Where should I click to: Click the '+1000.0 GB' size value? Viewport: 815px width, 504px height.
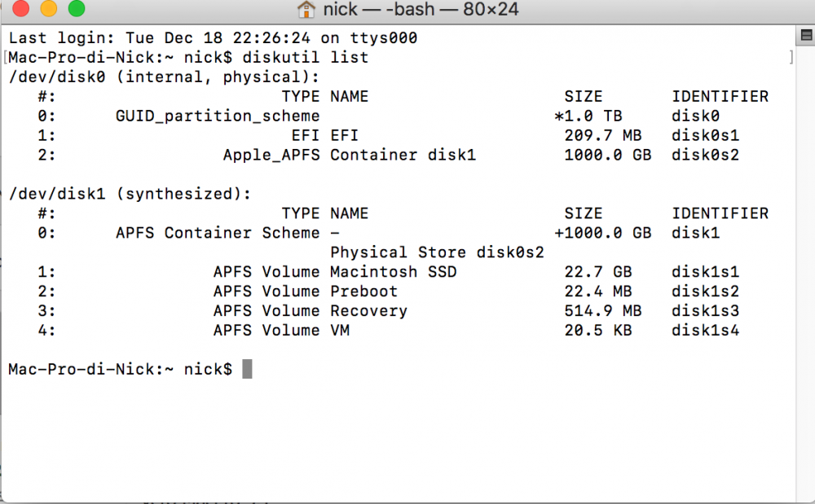(x=603, y=233)
